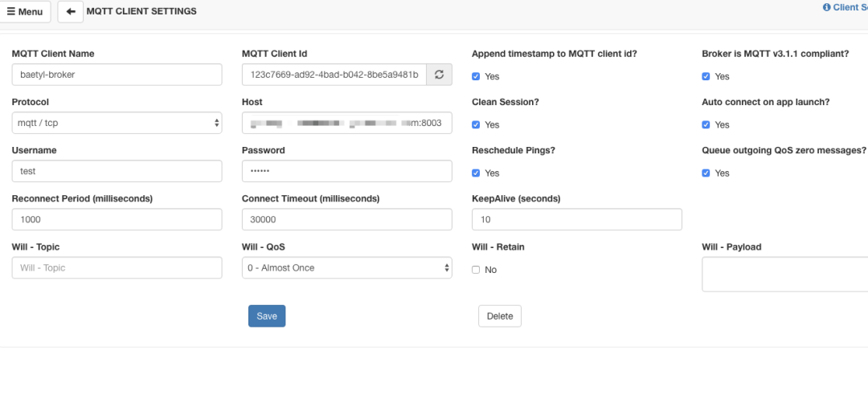Enable the Will - Retain checkbox
Screen dimensions: 868x395
pos(477,270)
